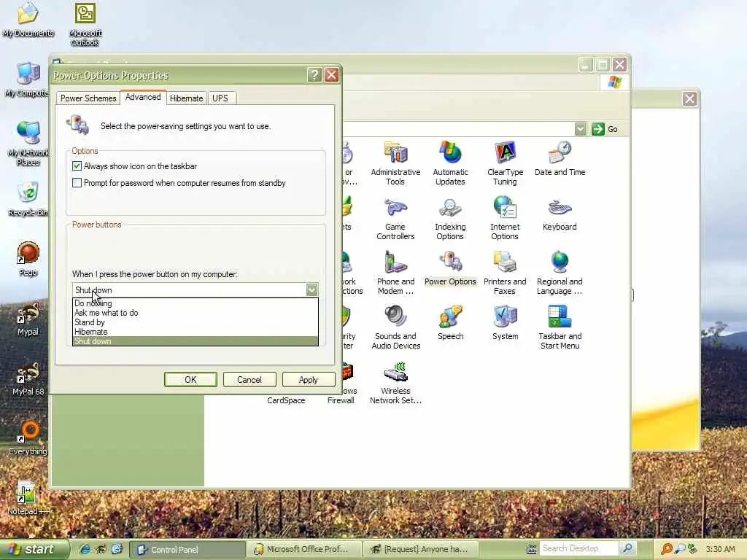Open Wireless Network Setup icon

coord(395,383)
